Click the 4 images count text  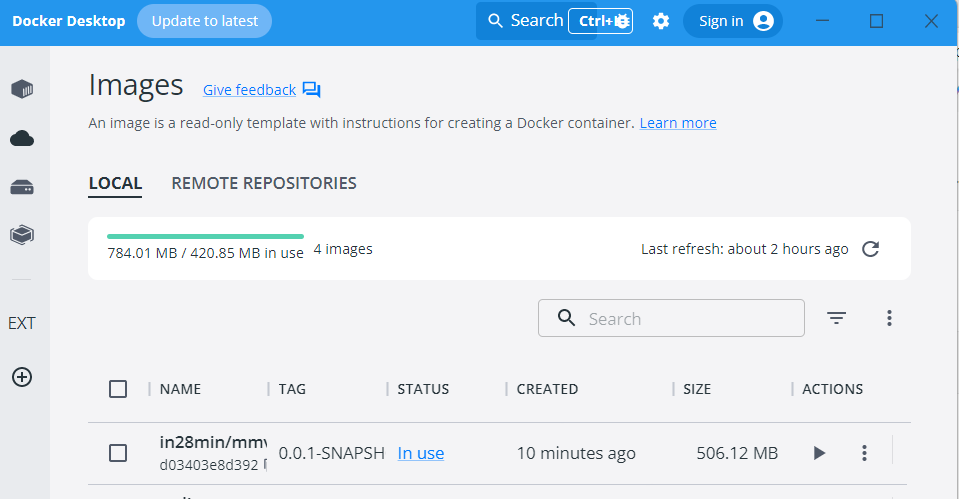pyautogui.click(x=343, y=249)
